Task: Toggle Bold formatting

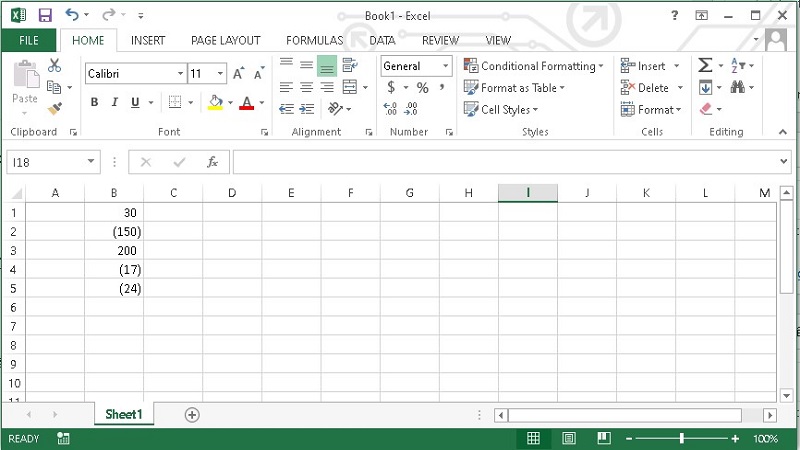Action: [94, 102]
